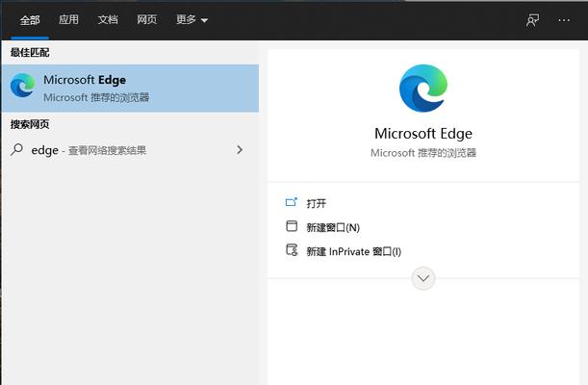Expand more actions with down chevron
The image size is (588, 385).
pos(423,278)
